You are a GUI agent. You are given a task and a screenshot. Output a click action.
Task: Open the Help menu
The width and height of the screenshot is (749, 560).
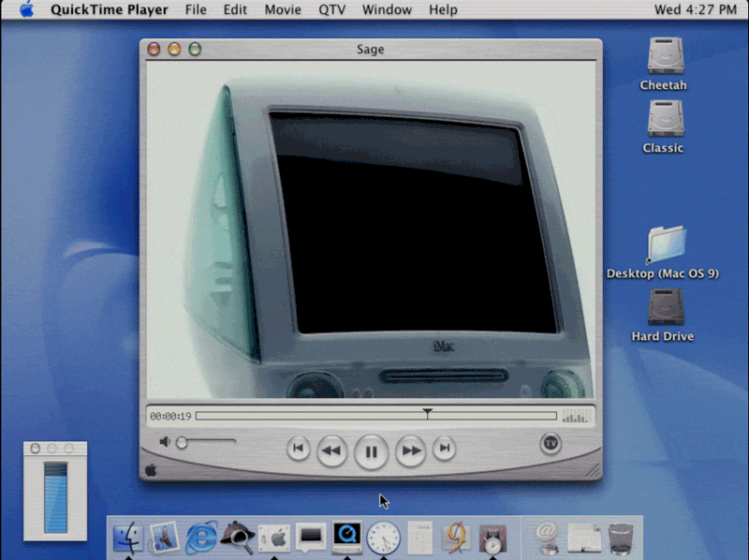pyautogui.click(x=443, y=9)
